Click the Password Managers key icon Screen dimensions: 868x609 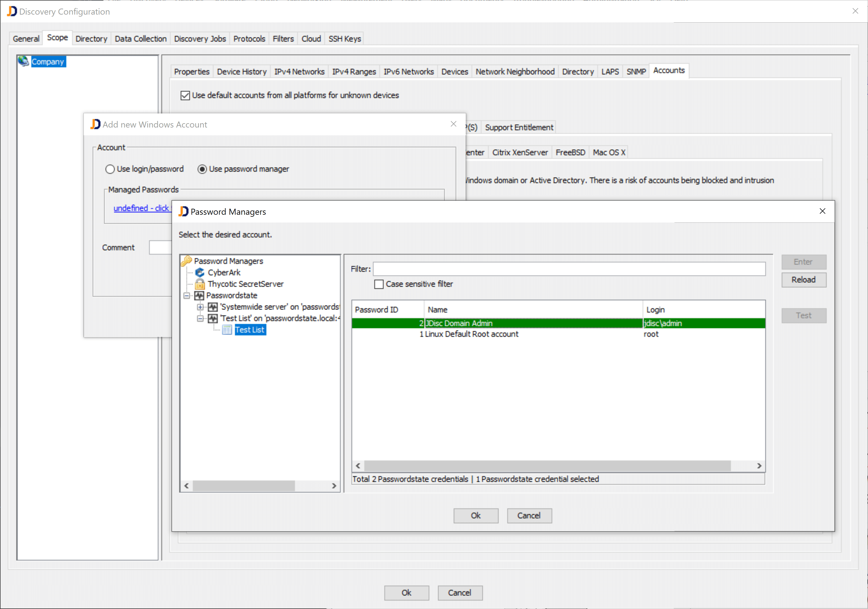[x=186, y=261]
